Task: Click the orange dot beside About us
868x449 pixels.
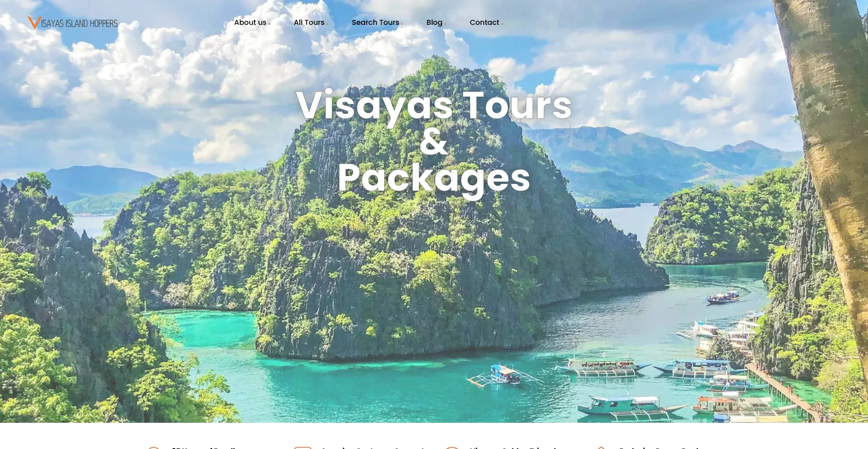Action: (269, 24)
